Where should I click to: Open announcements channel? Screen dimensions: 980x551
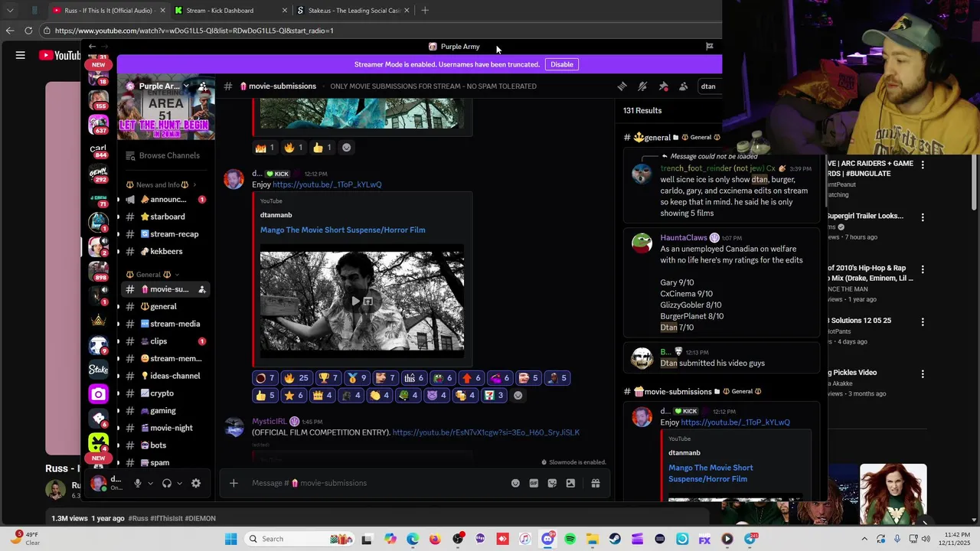[166, 200]
